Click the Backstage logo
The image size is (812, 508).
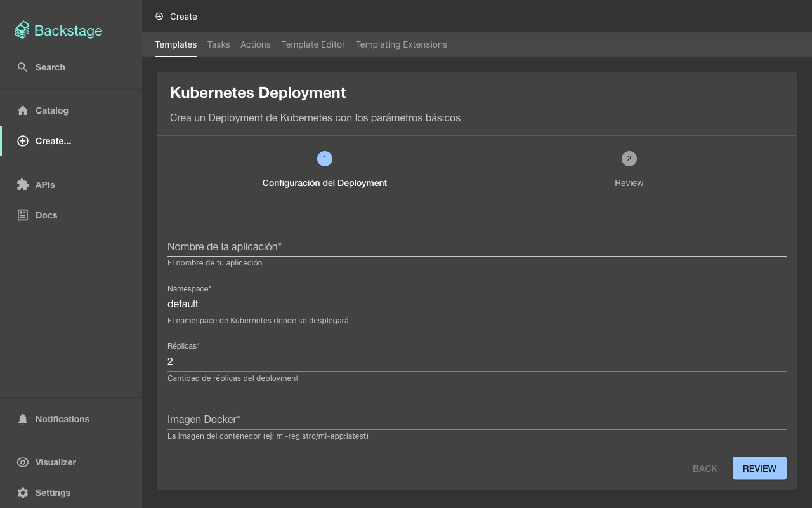(x=58, y=30)
